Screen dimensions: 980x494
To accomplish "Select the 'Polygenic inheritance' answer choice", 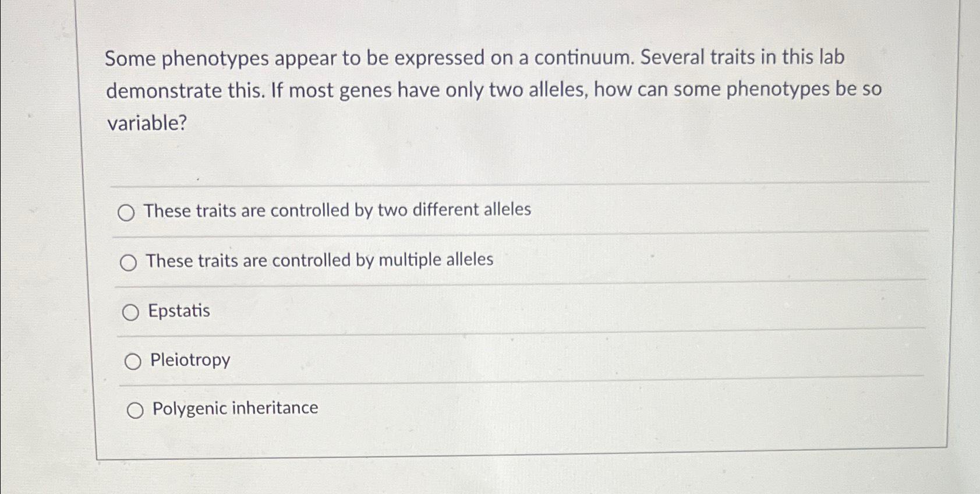I will 136,409.
